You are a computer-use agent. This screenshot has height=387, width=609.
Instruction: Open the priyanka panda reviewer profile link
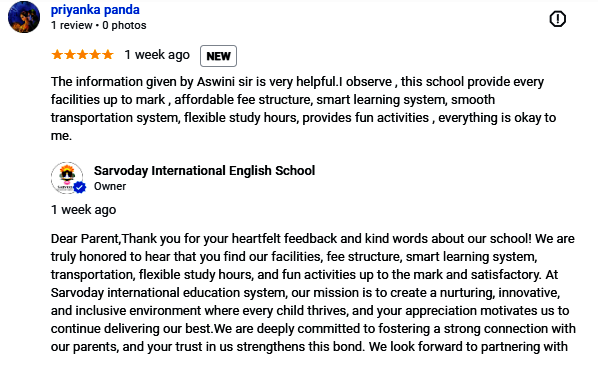[95, 10]
